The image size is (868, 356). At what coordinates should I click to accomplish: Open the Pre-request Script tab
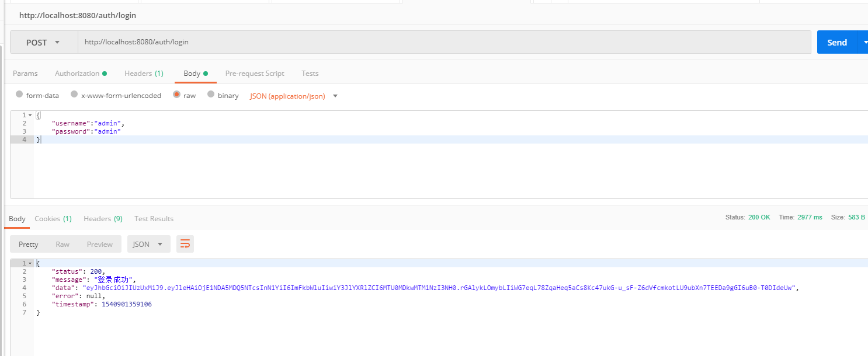255,74
